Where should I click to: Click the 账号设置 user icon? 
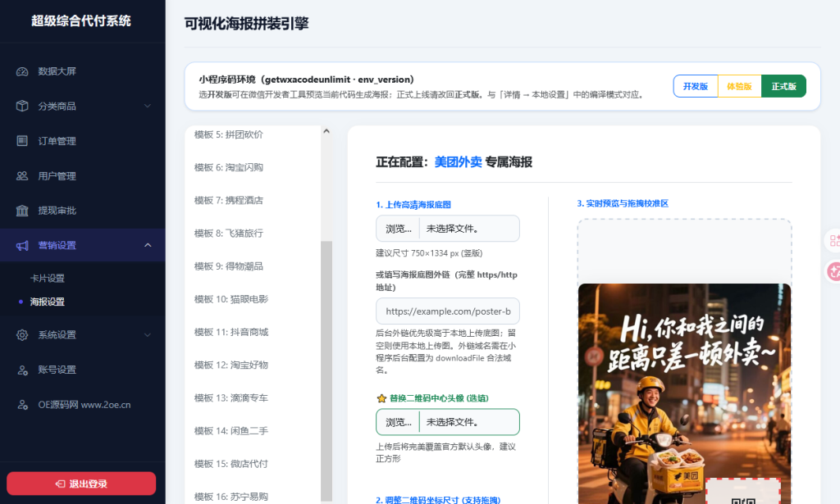click(x=22, y=370)
